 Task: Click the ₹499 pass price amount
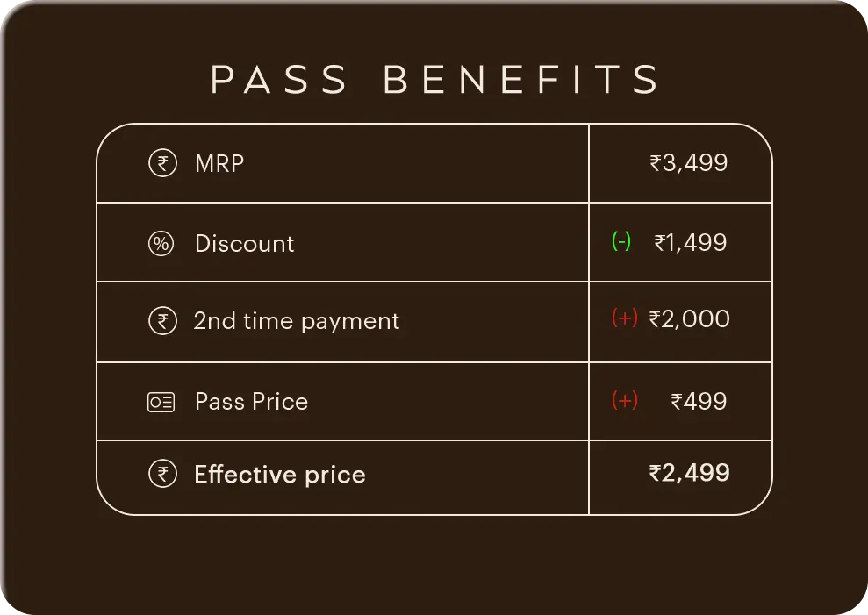(699, 401)
